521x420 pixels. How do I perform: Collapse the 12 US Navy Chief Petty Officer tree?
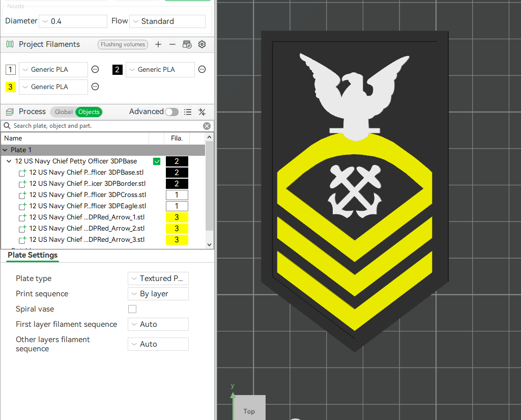coord(8,161)
